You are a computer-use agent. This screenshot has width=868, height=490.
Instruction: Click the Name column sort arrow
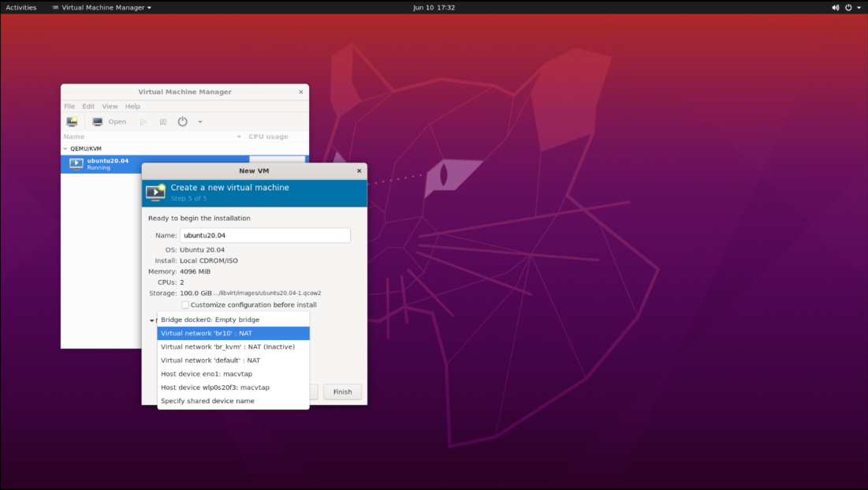pos(239,137)
